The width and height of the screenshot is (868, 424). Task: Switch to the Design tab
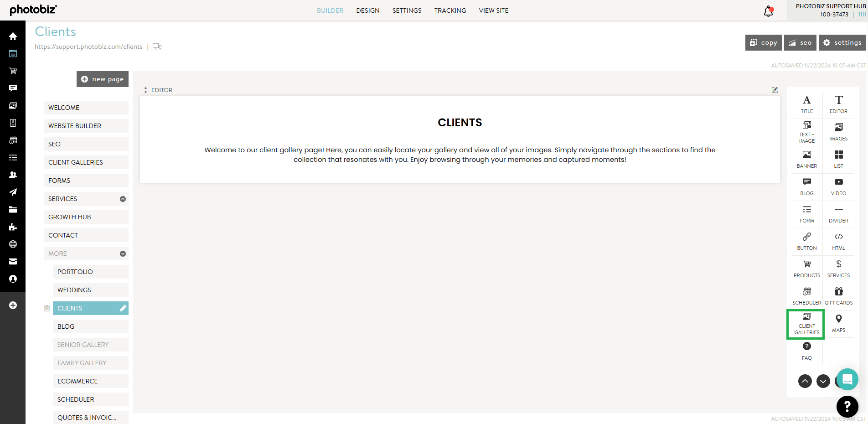coord(368,10)
